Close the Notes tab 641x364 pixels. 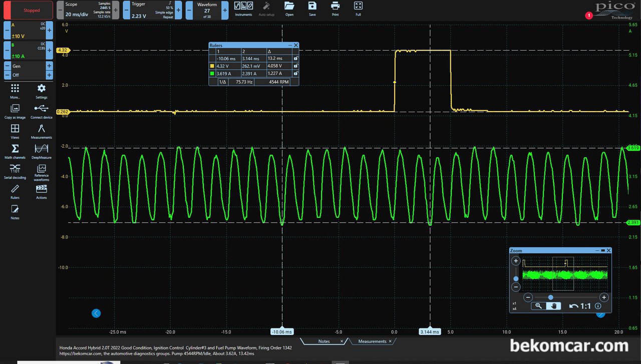(x=342, y=341)
